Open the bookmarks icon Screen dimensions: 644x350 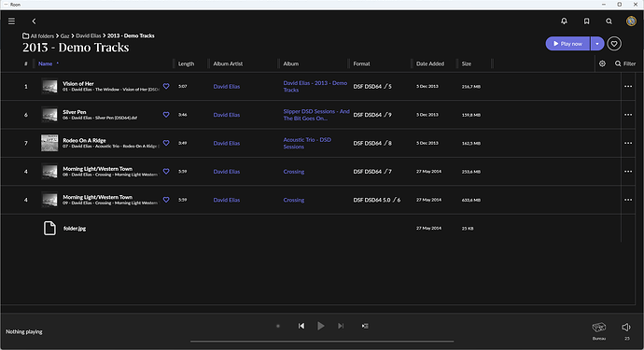(x=586, y=21)
